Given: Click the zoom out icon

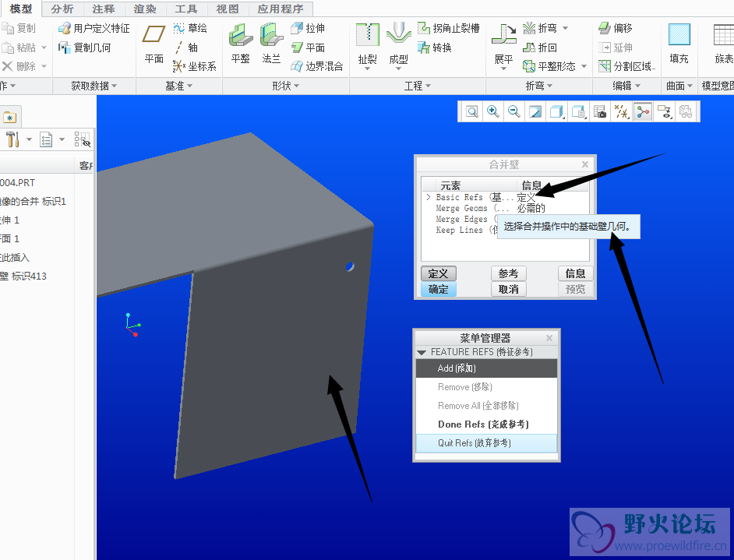Looking at the screenshot, I should click(x=514, y=112).
